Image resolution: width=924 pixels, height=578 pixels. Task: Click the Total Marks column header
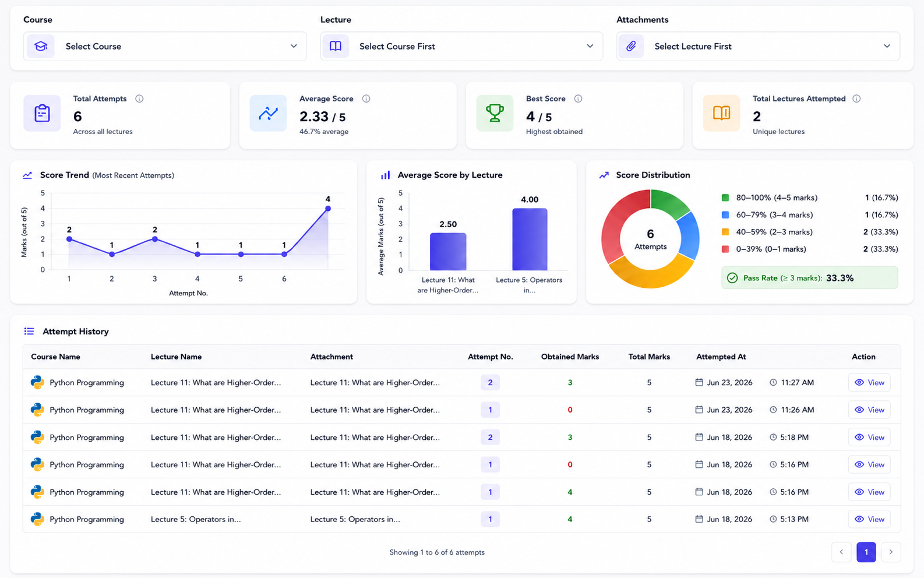(x=649, y=357)
